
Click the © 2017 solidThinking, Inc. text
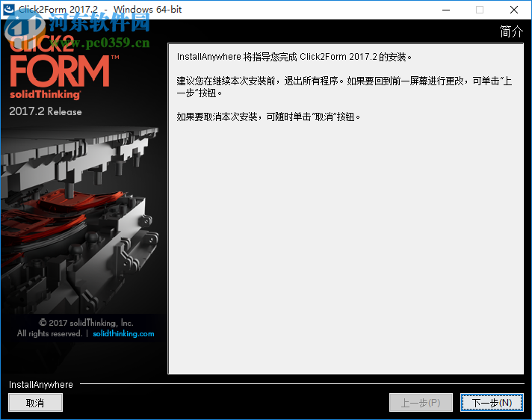tap(86, 323)
